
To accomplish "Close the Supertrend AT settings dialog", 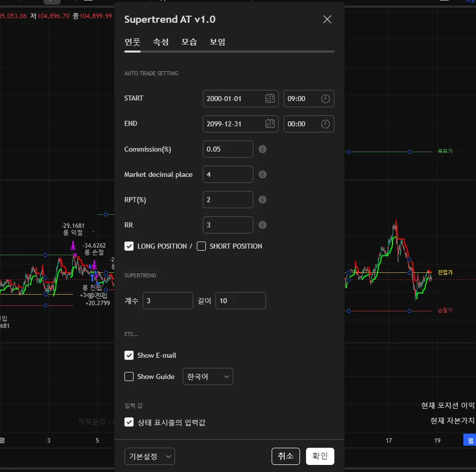I will point(327,19).
